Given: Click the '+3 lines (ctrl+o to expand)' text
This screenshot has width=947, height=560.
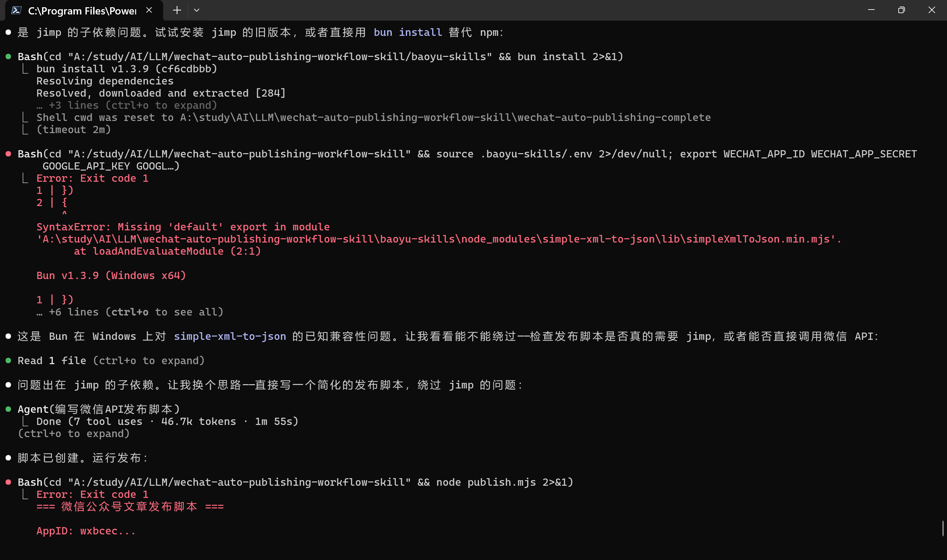Looking at the screenshot, I should pos(127,105).
